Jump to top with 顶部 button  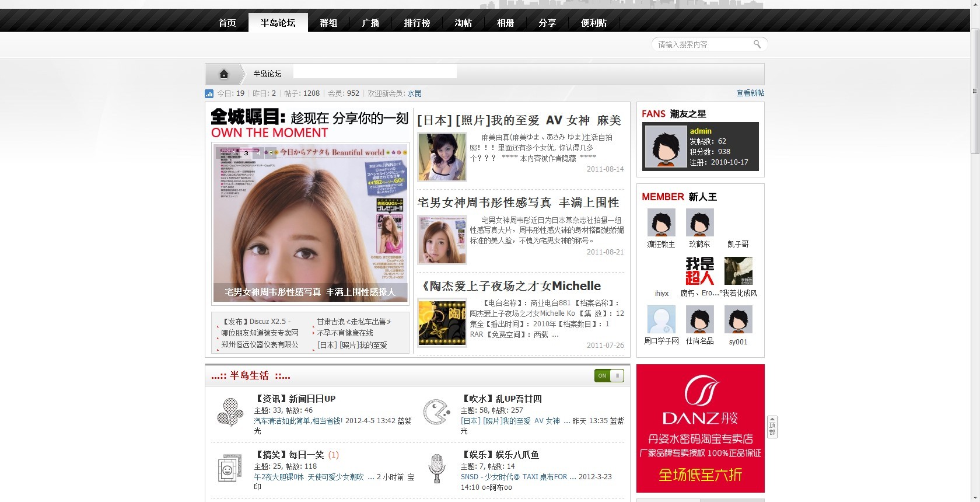coord(772,427)
